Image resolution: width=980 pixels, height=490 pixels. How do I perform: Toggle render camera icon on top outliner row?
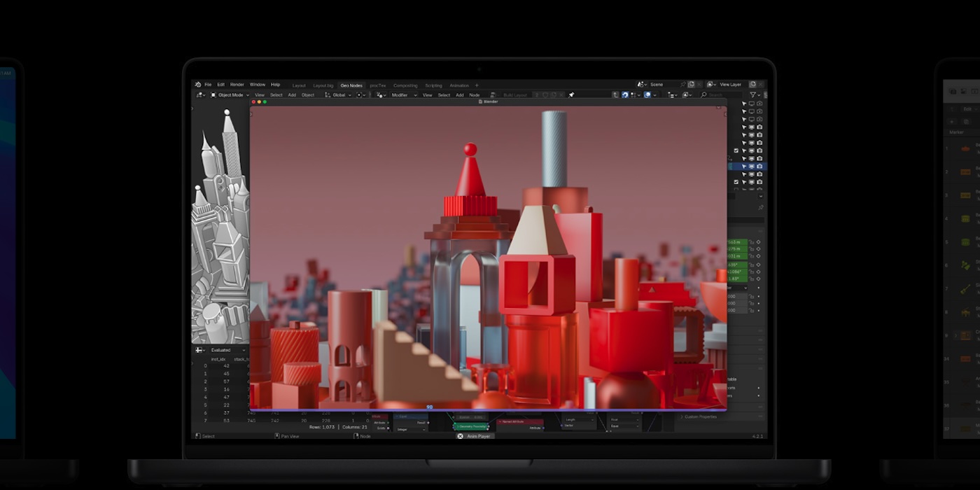(x=759, y=104)
